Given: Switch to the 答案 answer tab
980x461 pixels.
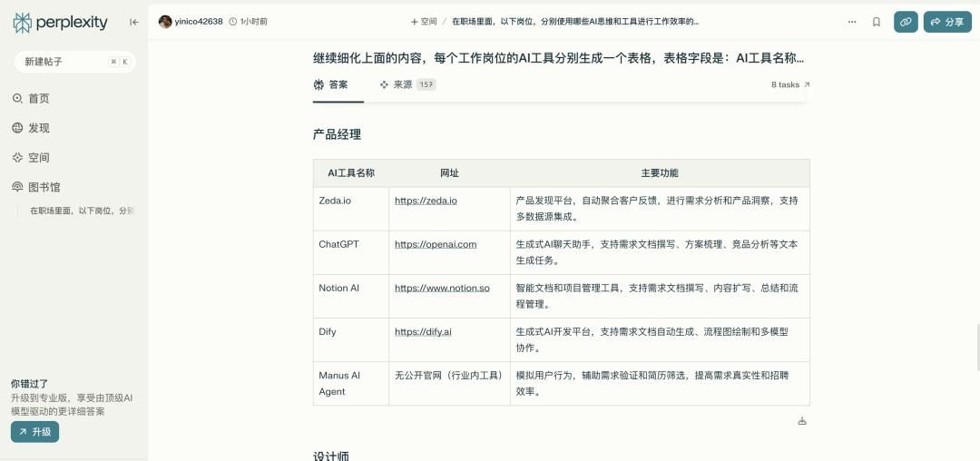Looking at the screenshot, I should click(331, 85).
